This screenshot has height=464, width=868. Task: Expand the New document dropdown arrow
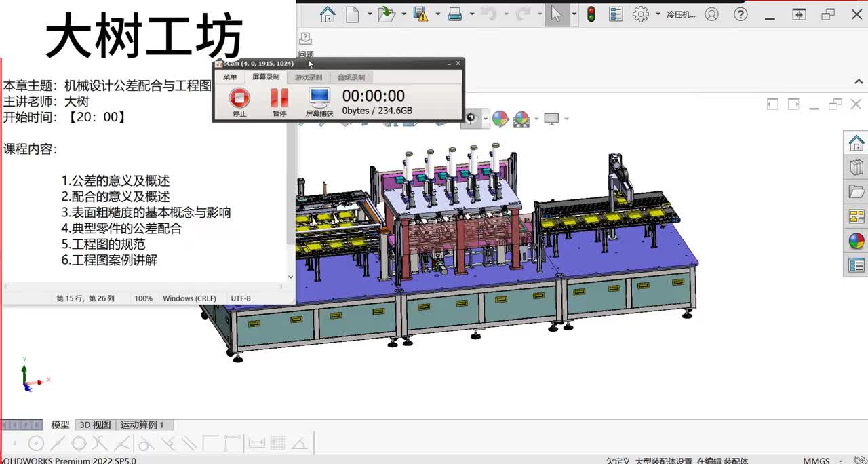[370, 14]
